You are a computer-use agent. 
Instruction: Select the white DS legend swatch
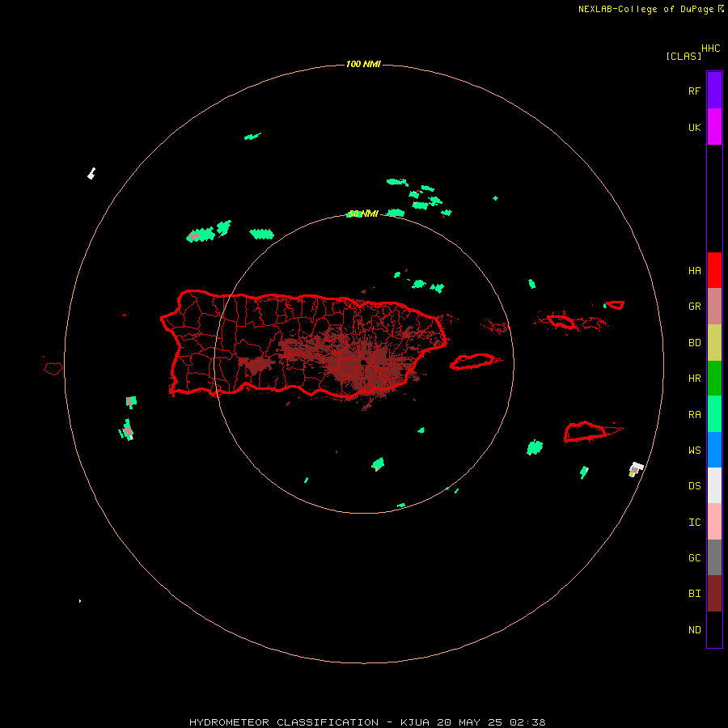(x=714, y=485)
